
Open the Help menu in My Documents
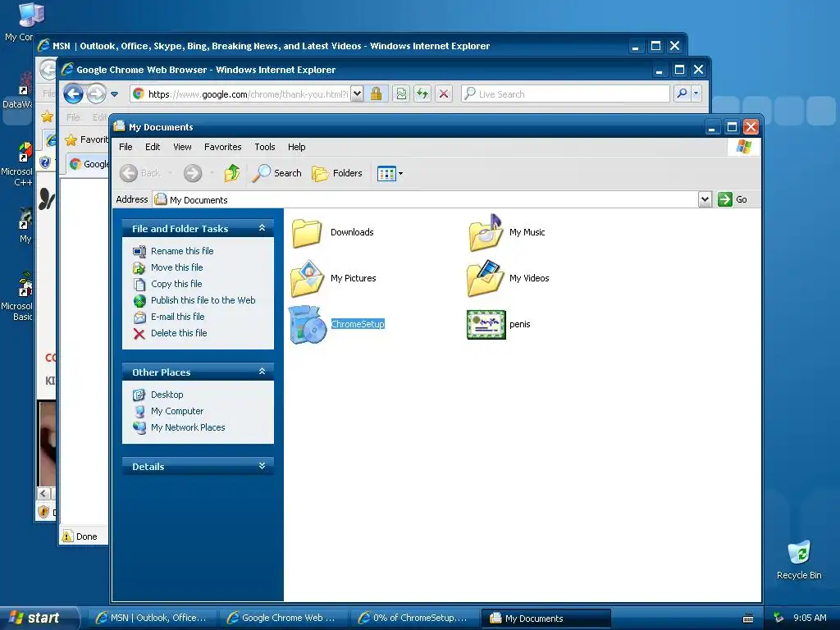click(296, 147)
